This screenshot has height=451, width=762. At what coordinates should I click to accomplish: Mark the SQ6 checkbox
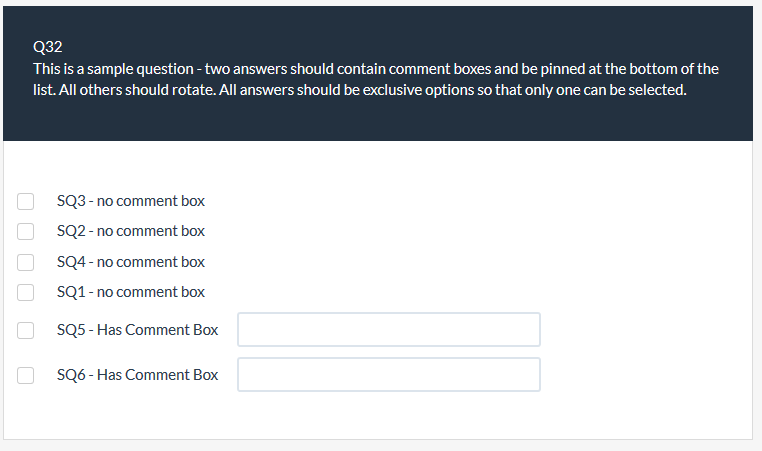(x=27, y=375)
